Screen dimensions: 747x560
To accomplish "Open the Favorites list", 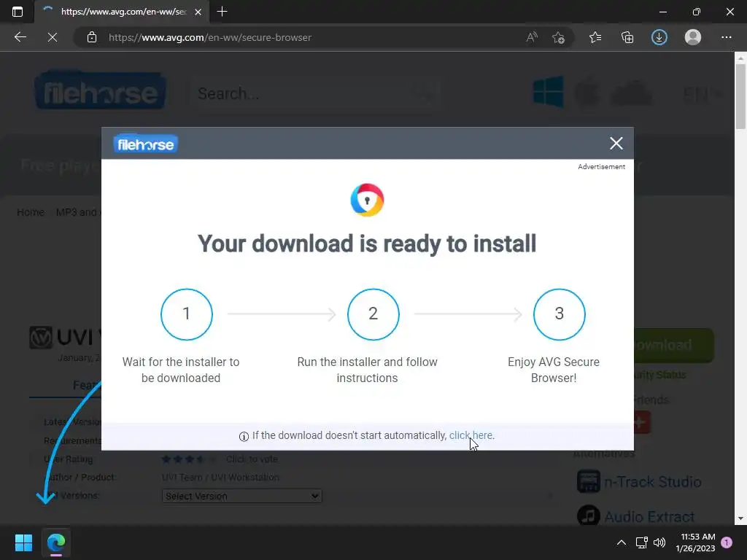I will click(x=595, y=37).
